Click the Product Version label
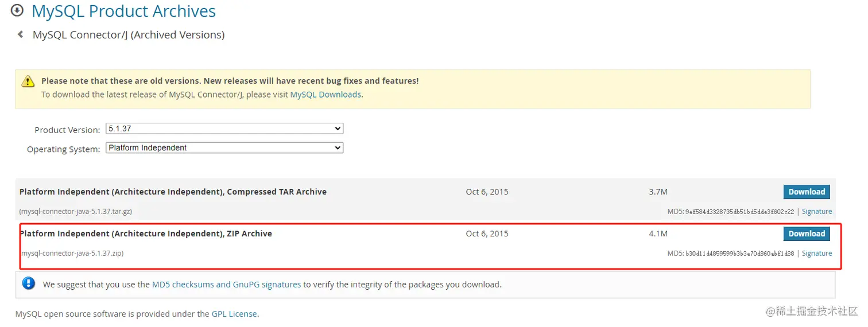The height and width of the screenshot is (327, 868). pos(67,130)
